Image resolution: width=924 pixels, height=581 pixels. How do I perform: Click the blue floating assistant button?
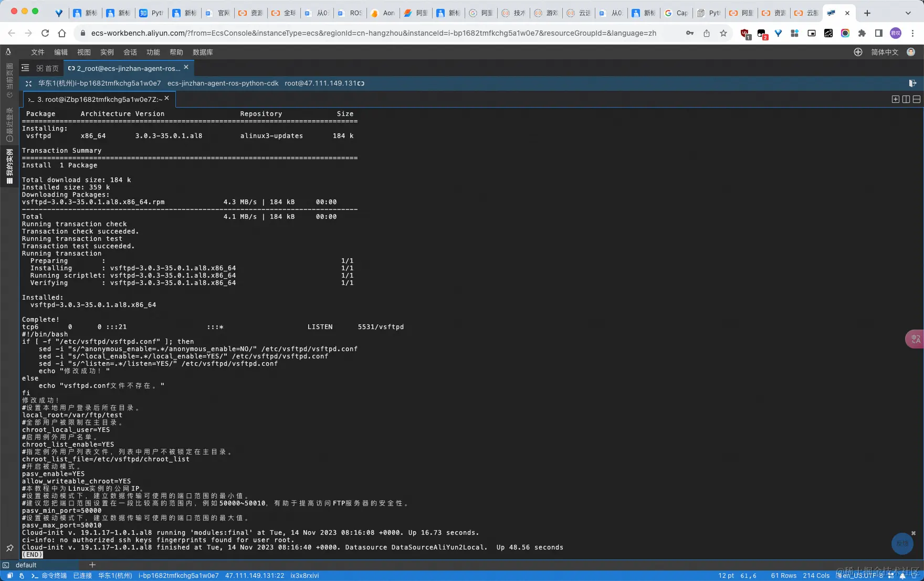902,543
